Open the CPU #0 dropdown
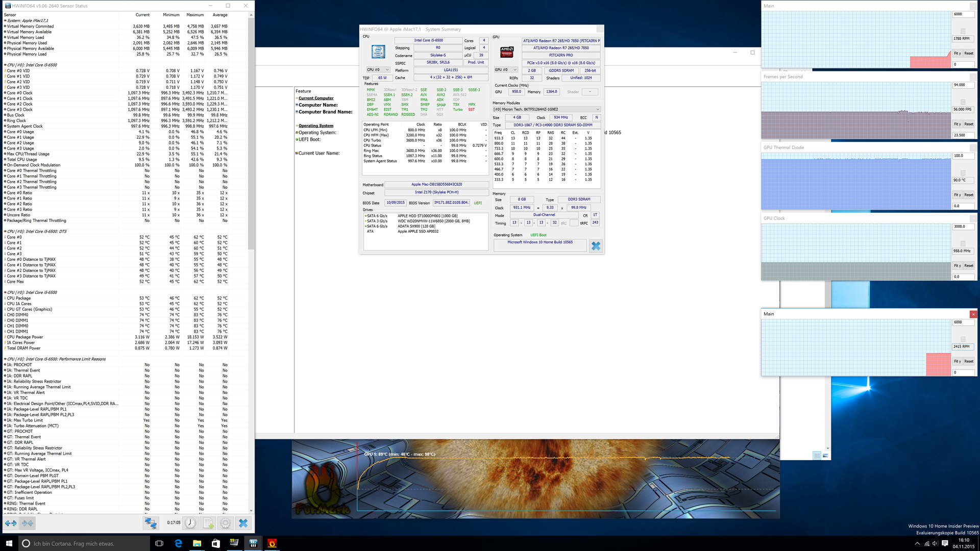 (378, 70)
